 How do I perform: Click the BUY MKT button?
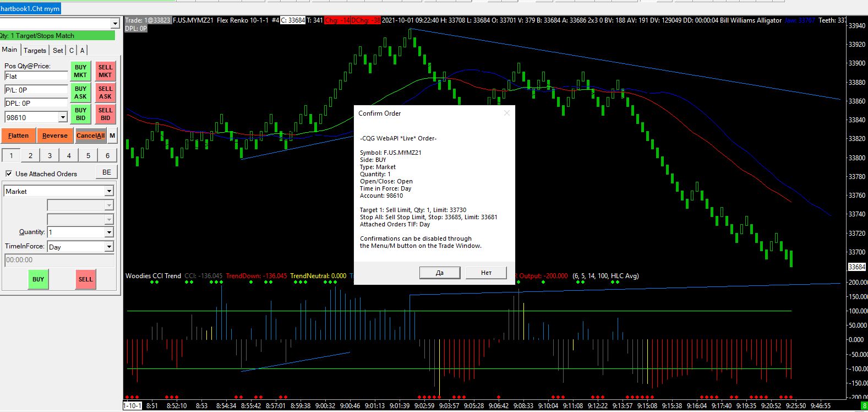80,71
